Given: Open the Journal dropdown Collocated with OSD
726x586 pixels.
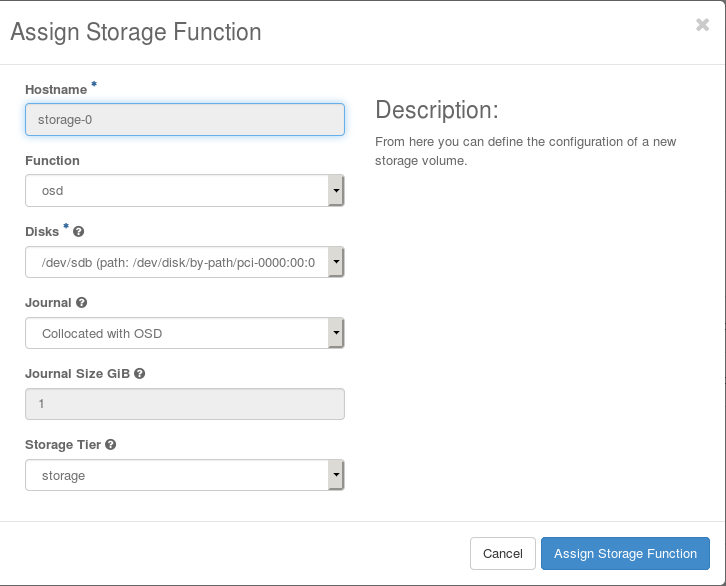Looking at the screenshot, I should coord(184,333).
